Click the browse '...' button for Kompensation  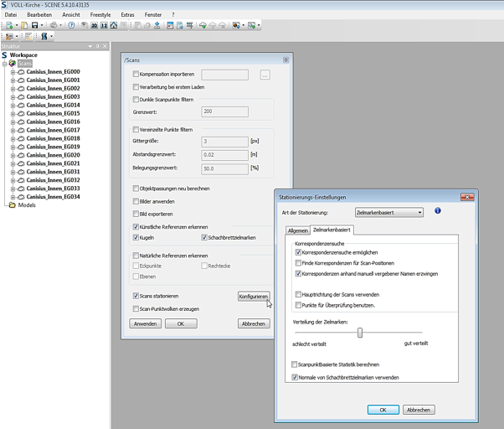click(x=265, y=75)
